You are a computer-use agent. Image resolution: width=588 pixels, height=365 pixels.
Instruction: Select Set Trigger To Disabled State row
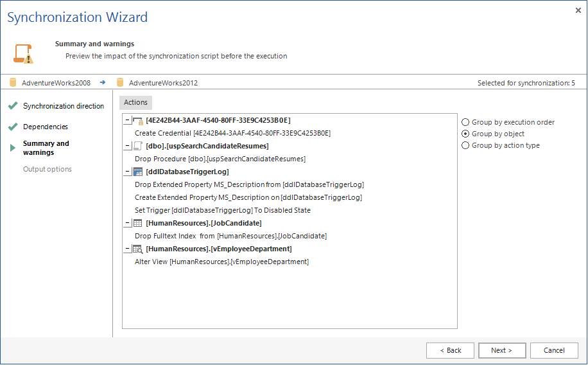point(223,210)
